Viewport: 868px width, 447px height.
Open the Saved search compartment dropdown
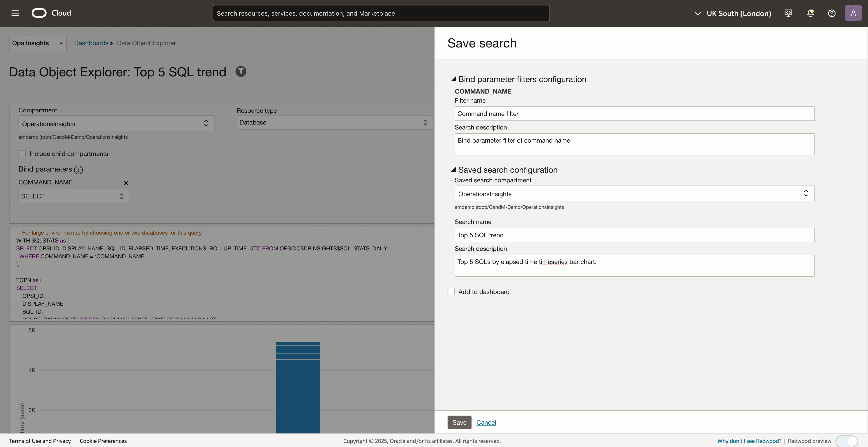coord(634,194)
